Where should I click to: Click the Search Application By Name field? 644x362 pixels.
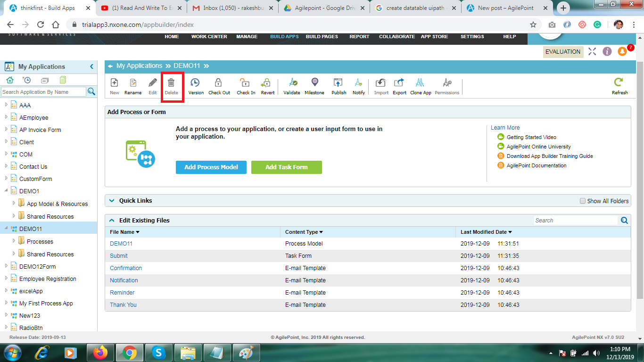point(43,92)
